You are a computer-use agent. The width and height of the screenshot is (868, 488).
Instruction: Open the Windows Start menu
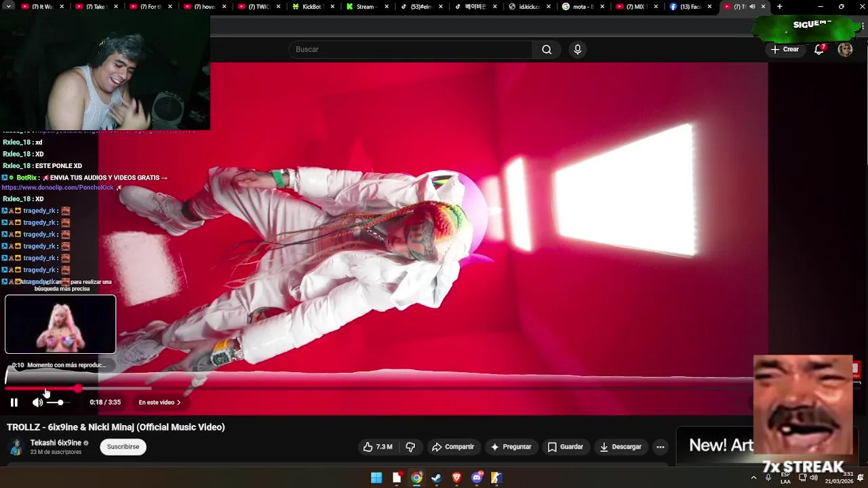(x=376, y=478)
